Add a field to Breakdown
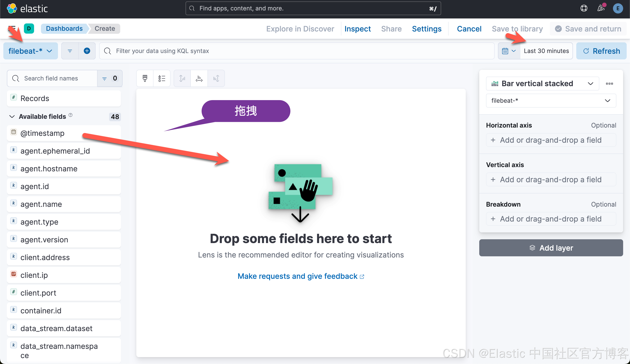Image resolution: width=630 pixels, height=364 pixels. click(551, 219)
